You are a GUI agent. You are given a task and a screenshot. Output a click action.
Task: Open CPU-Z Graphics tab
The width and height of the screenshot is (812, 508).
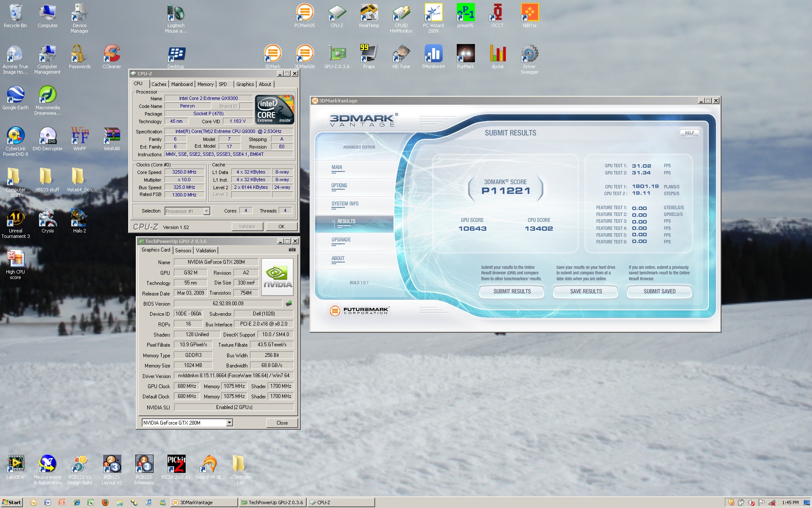pos(245,84)
